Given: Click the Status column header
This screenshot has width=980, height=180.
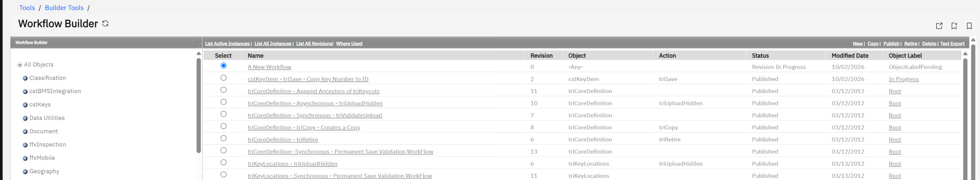Looking at the screenshot, I should pos(760,56).
